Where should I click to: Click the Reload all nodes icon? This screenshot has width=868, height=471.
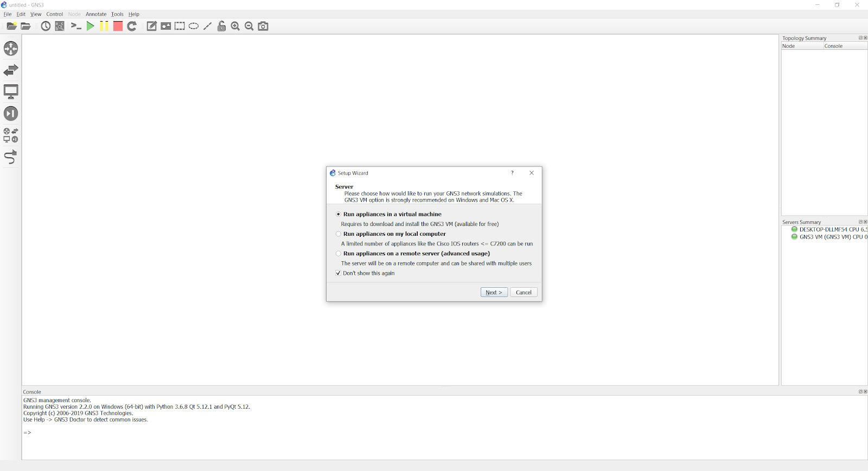click(x=132, y=26)
